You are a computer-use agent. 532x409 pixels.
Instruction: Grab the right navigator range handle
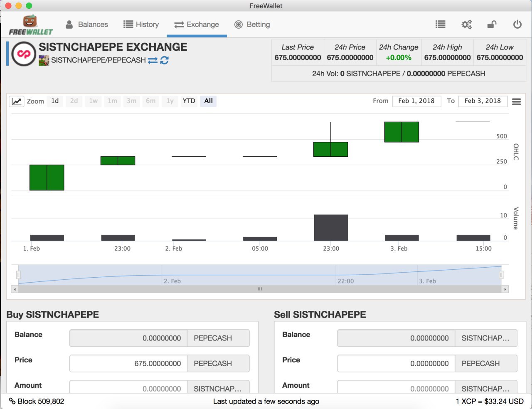[x=501, y=275]
